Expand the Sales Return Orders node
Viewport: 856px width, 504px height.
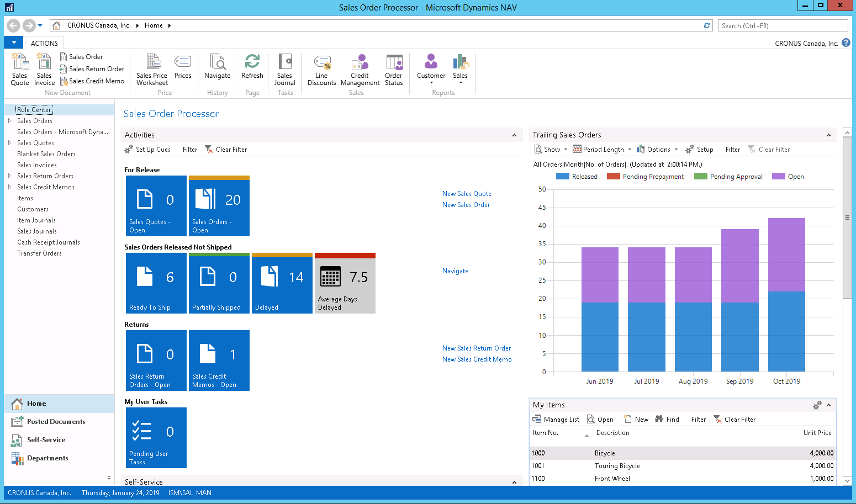point(9,176)
